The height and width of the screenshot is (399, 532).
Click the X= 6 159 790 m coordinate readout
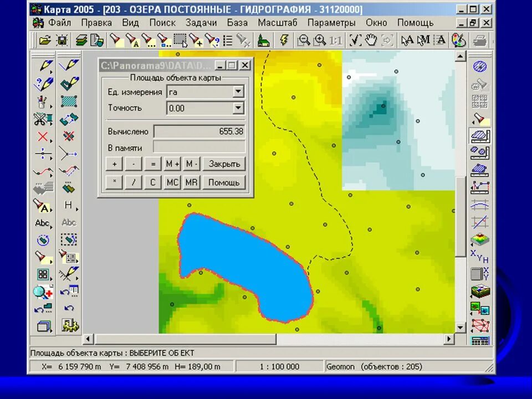point(71,367)
